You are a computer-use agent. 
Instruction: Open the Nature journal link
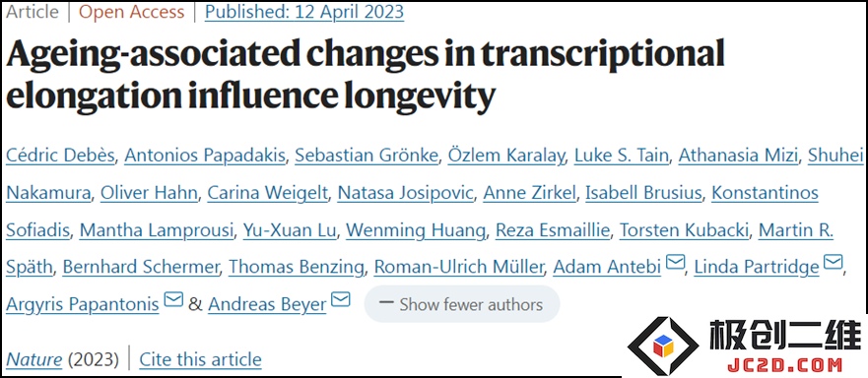point(34,359)
